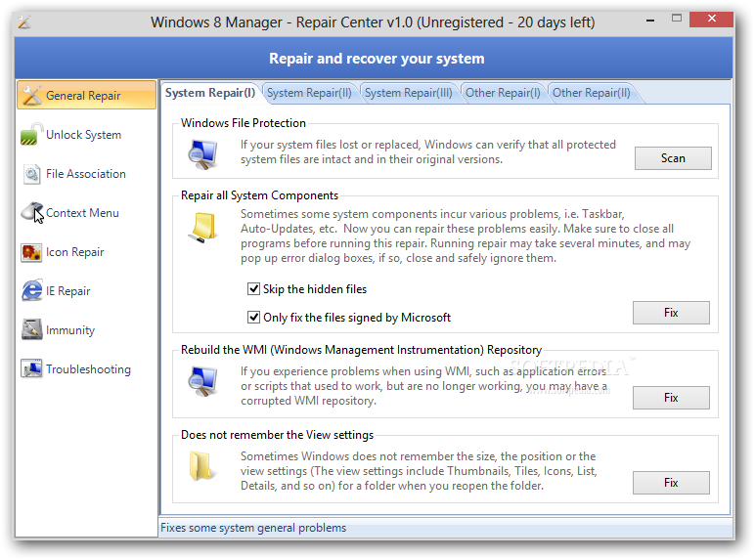
Task: Click the 'Does not remember the View settings' heading
Action: click(277, 435)
